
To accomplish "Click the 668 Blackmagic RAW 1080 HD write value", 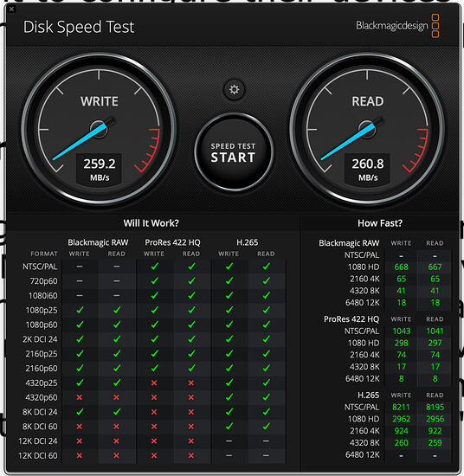I will pos(401,267).
